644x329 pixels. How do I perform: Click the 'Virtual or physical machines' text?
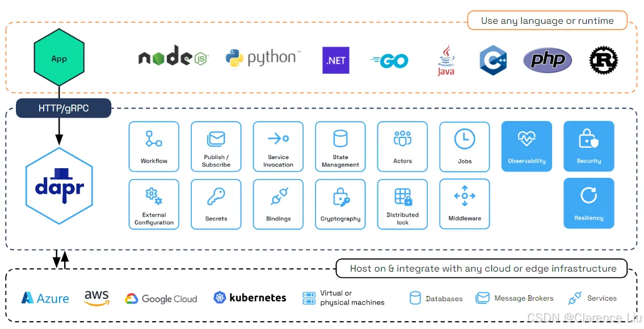coord(352,298)
